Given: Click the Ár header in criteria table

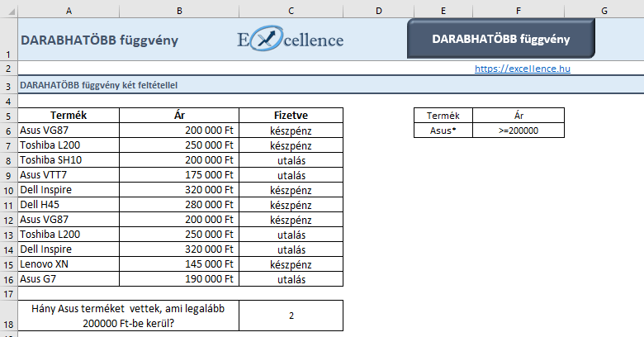Looking at the screenshot, I should pos(519,116).
